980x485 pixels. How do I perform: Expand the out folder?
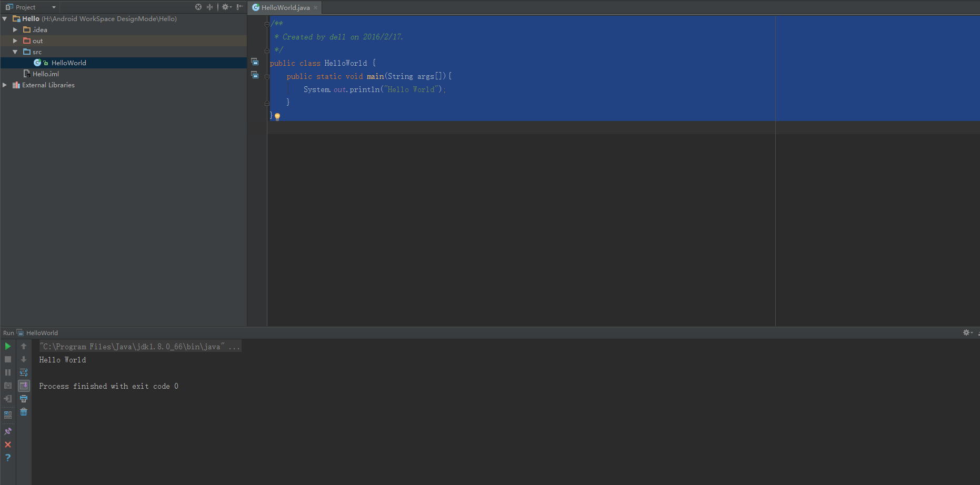click(x=15, y=41)
